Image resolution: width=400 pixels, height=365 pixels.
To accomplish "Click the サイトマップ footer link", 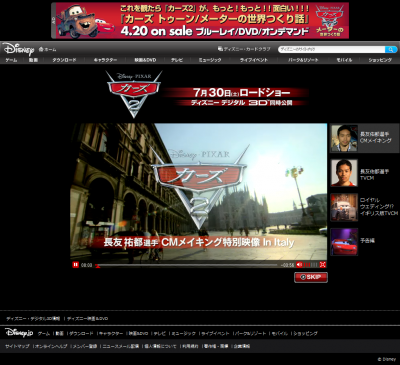I will point(17,346).
